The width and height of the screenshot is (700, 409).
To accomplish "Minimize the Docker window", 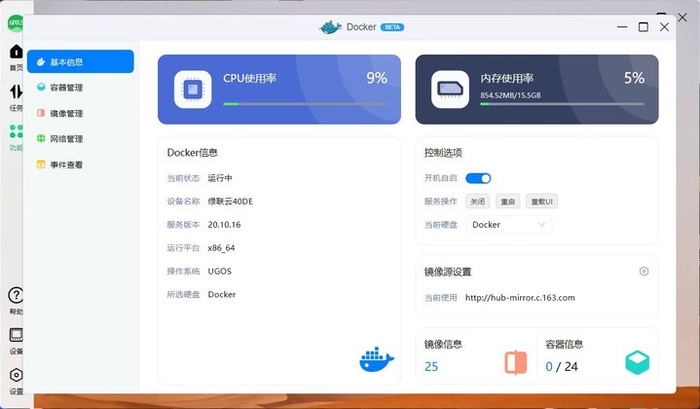I will [622, 27].
